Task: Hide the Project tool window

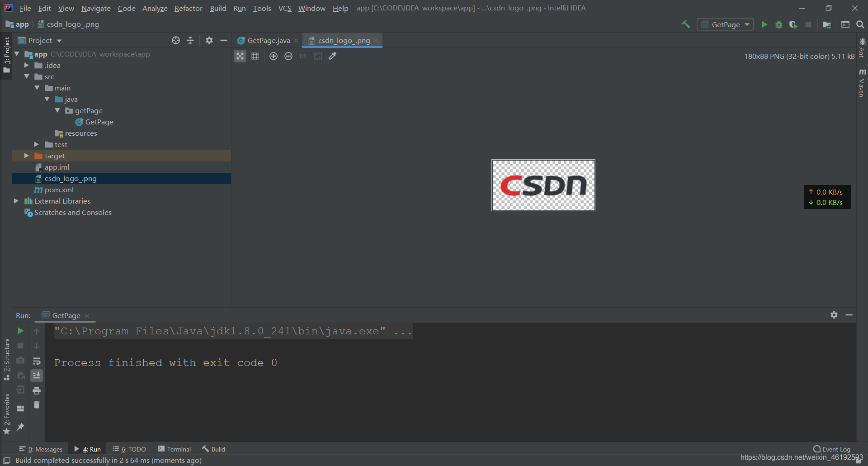Action: click(x=224, y=40)
